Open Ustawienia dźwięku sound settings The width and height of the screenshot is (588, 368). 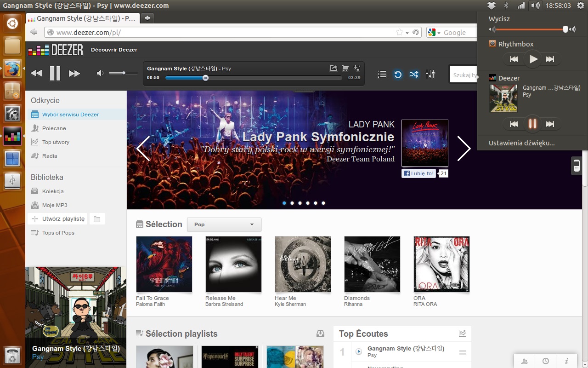(522, 143)
